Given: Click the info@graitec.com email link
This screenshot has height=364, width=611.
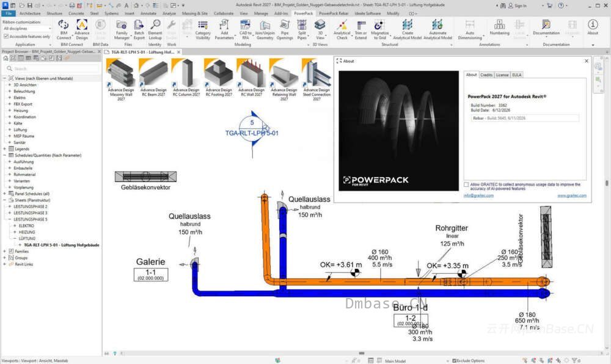Looking at the screenshot, I should (478, 195).
